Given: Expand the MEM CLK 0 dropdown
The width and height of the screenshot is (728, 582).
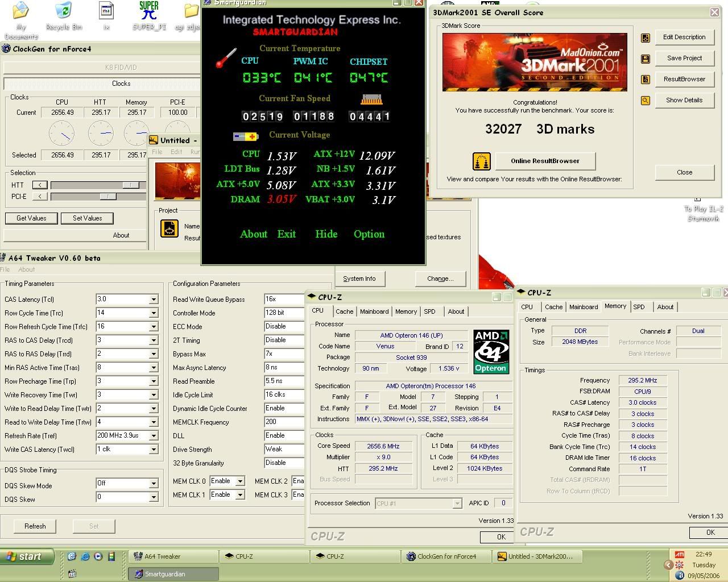Looking at the screenshot, I should point(240,481).
